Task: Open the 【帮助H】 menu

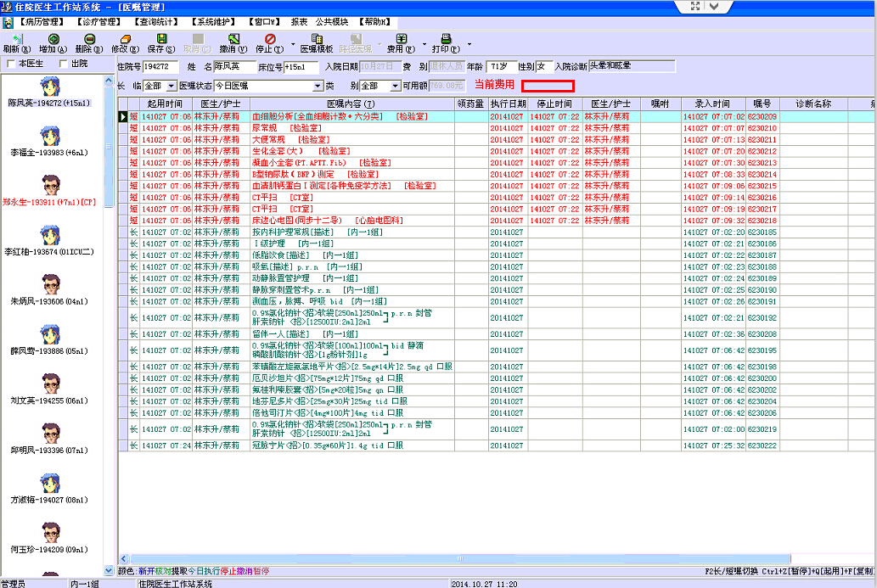Action: click(x=374, y=22)
